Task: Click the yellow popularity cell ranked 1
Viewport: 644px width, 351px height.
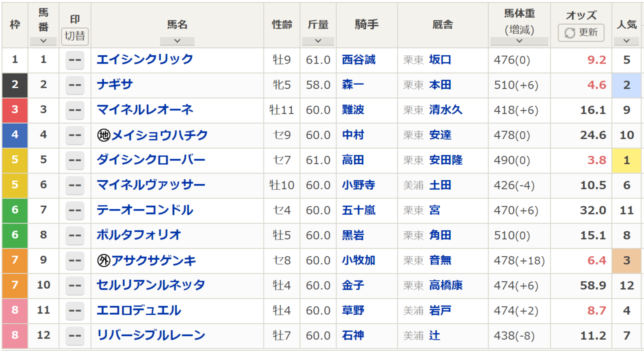Action: click(627, 160)
